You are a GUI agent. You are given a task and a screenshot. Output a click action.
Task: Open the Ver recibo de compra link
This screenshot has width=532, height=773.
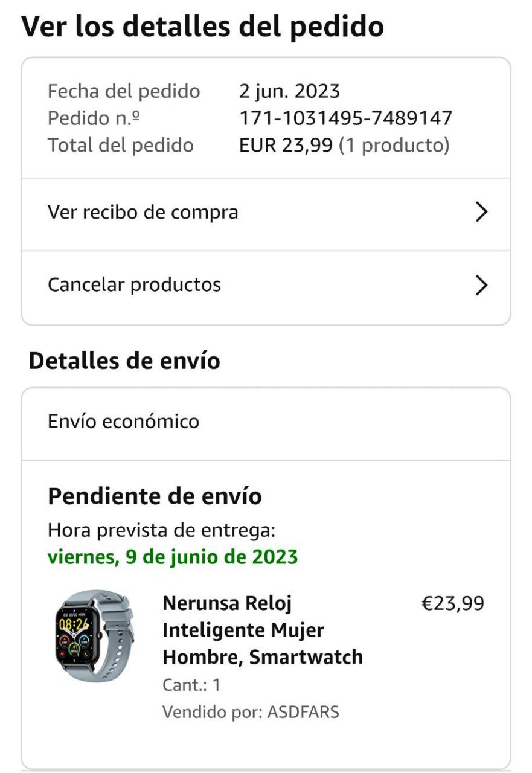pos(143,213)
